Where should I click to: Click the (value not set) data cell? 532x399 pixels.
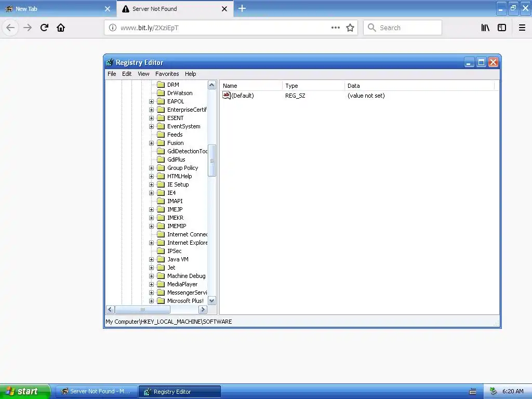click(x=366, y=96)
